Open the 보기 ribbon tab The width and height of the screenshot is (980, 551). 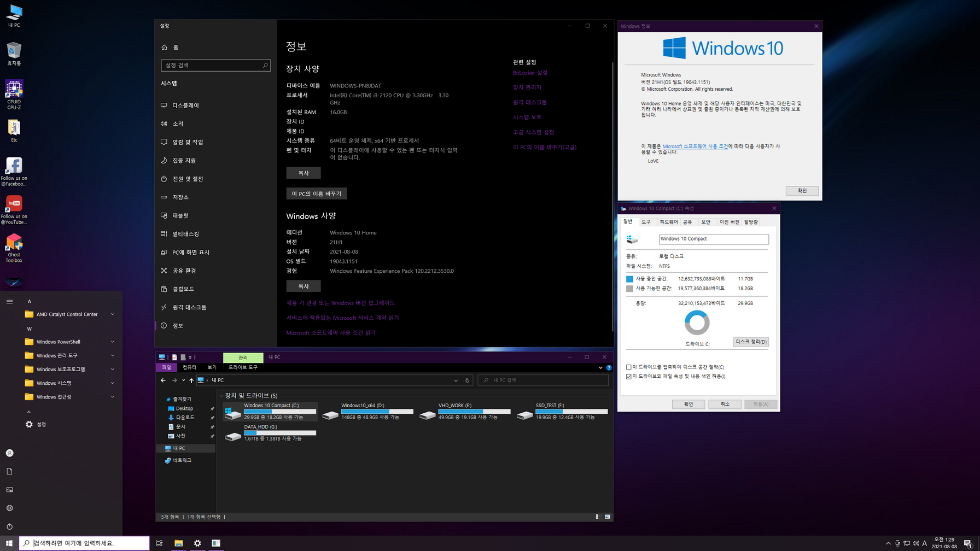click(212, 367)
